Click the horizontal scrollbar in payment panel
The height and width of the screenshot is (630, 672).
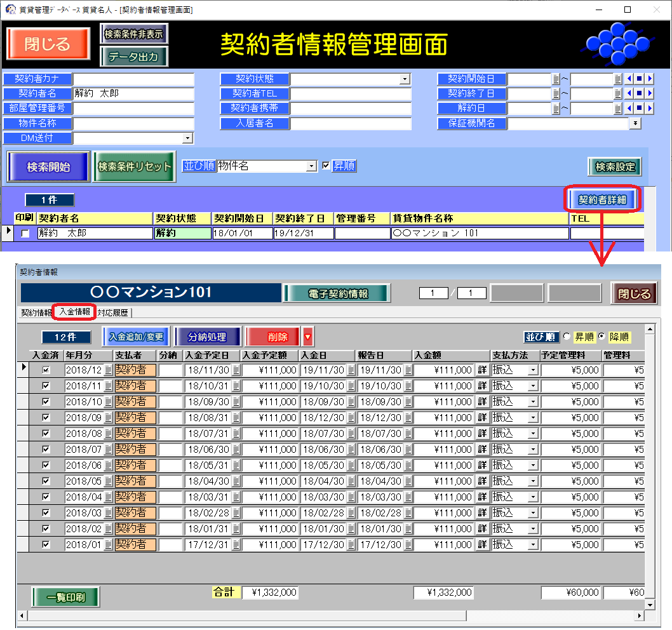(x=254, y=616)
